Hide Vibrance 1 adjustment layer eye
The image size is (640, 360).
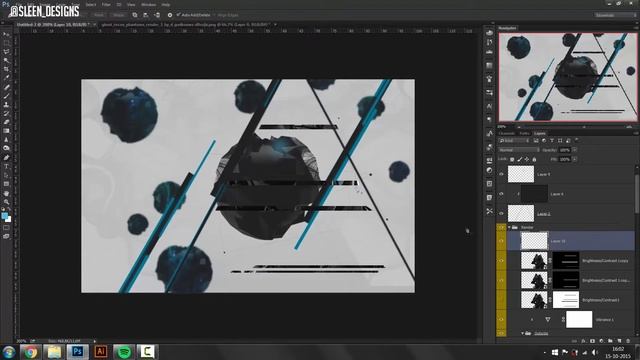[x=501, y=320]
